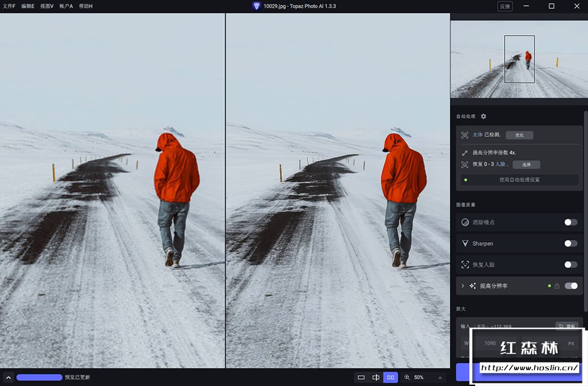Expand the 提高分辨率 section chevron
The image size is (588, 386).
[462, 286]
